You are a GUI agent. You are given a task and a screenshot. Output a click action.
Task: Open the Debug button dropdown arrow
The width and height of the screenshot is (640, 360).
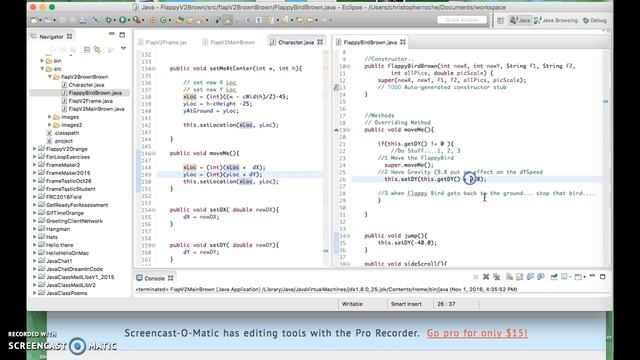click(x=114, y=20)
